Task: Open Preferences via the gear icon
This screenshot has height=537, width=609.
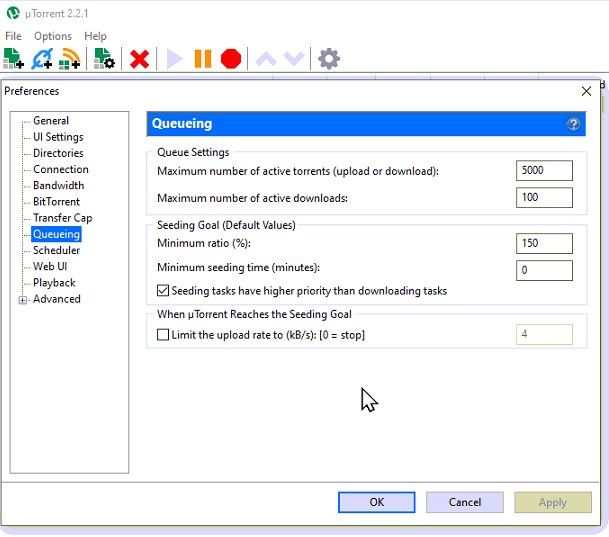Action: 328,60
